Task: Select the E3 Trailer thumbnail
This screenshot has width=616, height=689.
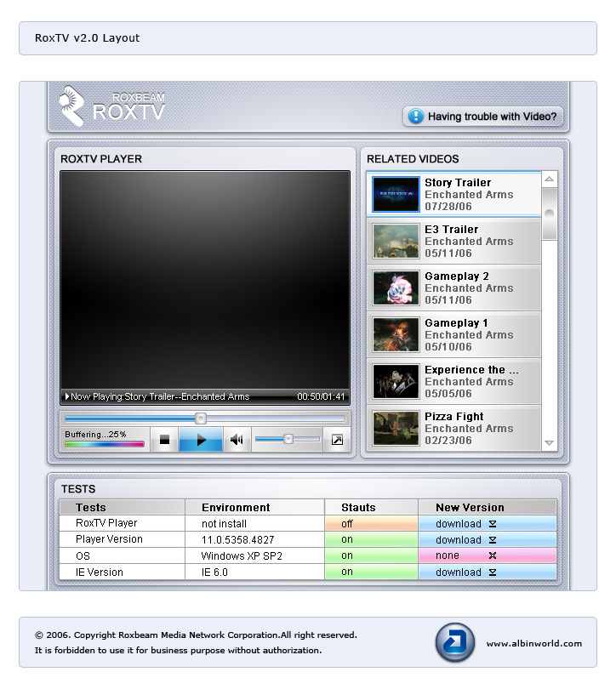Action: [x=396, y=242]
